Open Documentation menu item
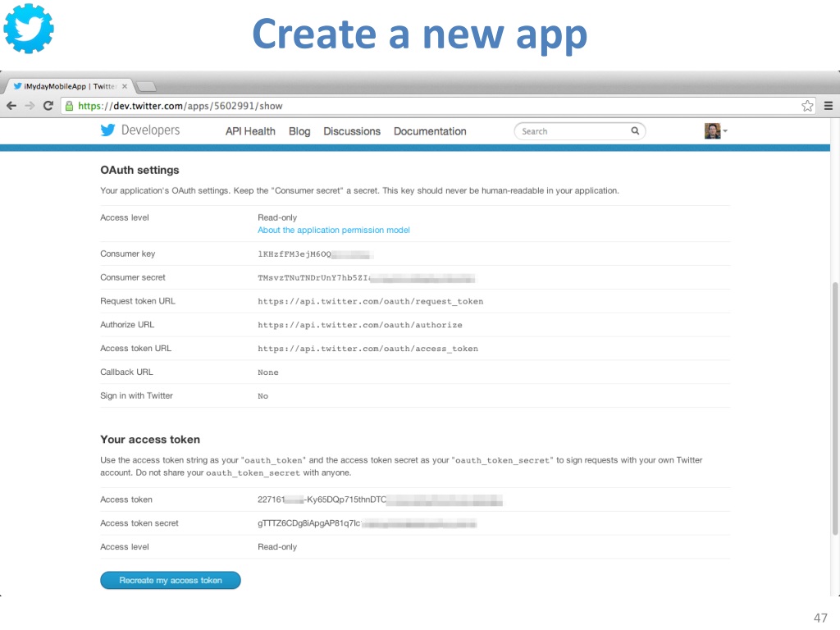Viewport: 840px width, 630px height. (430, 131)
